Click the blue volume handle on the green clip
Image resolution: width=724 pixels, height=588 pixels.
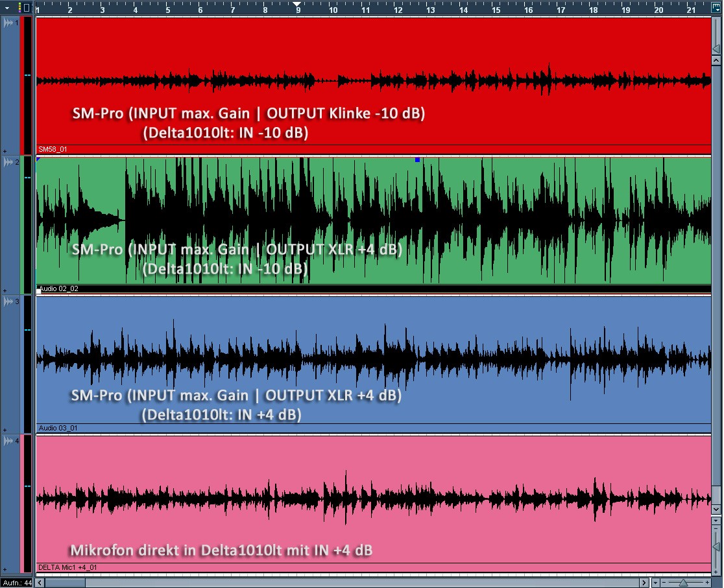tap(417, 159)
